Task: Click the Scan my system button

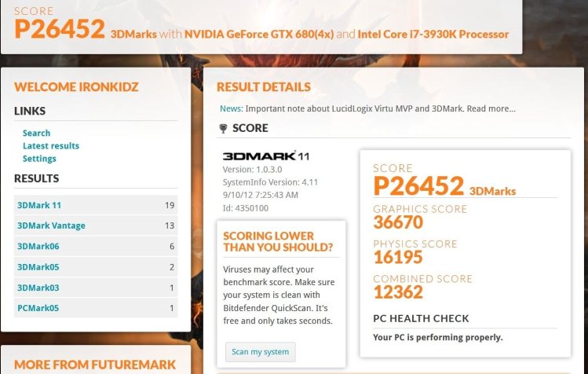Action: (261, 352)
